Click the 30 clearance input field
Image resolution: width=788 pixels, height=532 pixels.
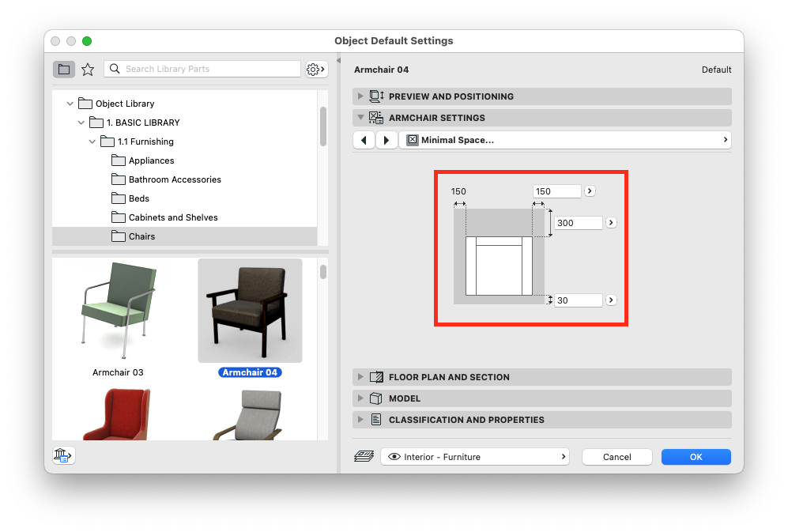pyautogui.click(x=578, y=300)
